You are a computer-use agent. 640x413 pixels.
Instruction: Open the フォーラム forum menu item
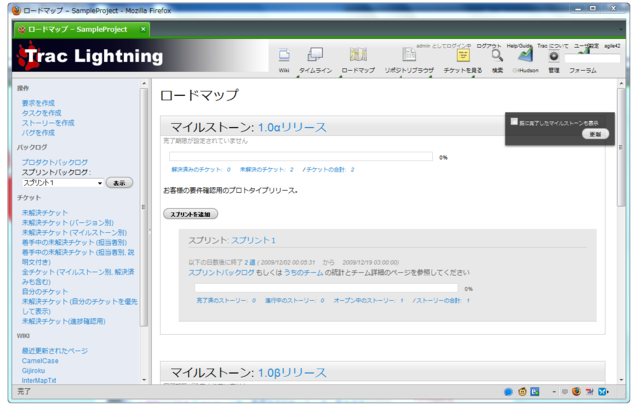coord(582,70)
